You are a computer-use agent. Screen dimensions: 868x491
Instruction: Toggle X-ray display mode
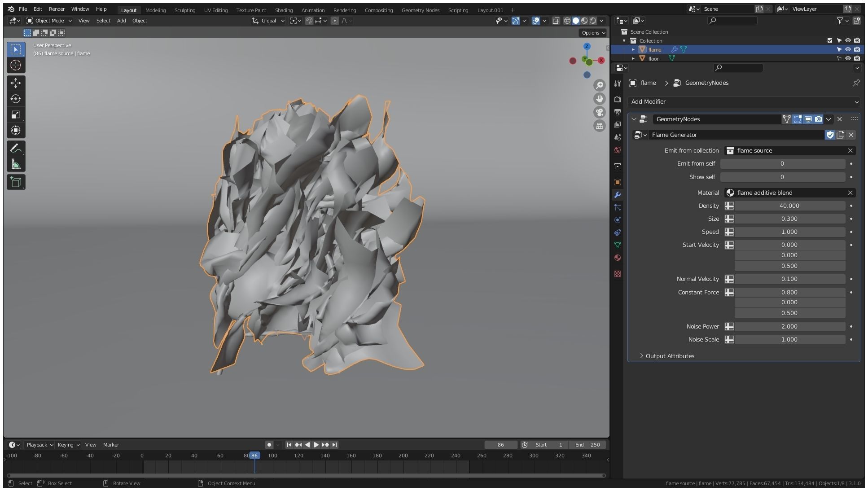tap(556, 21)
